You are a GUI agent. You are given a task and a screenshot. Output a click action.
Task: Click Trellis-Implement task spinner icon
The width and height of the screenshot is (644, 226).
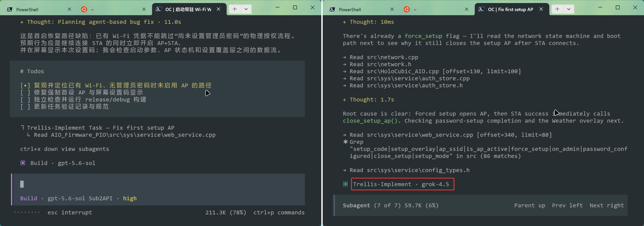tap(23, 128)
